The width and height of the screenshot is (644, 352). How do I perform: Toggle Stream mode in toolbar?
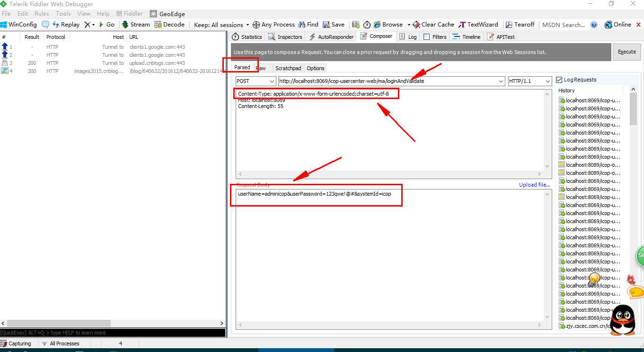[x=136, y=25]
